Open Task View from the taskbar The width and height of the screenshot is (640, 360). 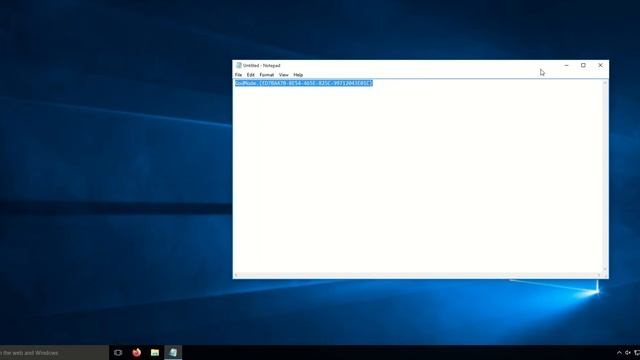pyautogui.click(x=118, y=353)
